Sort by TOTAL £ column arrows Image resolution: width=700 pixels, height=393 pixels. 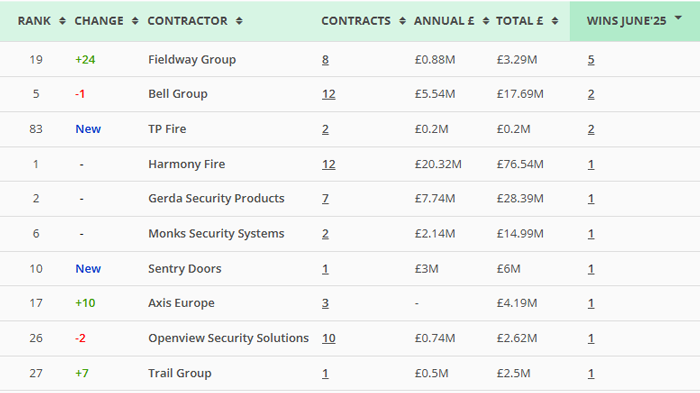coord(555,21)
